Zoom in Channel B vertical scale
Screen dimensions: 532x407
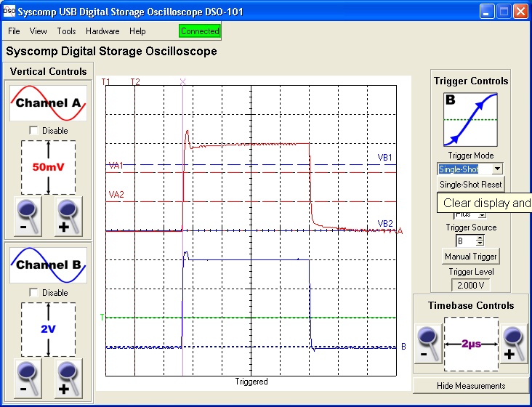[x=68, y=379]
